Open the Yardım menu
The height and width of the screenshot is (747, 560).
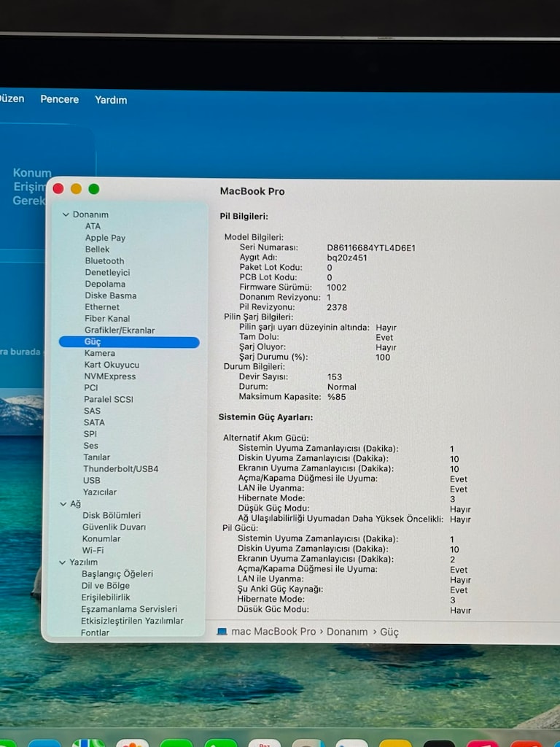[x=111, y=100]
